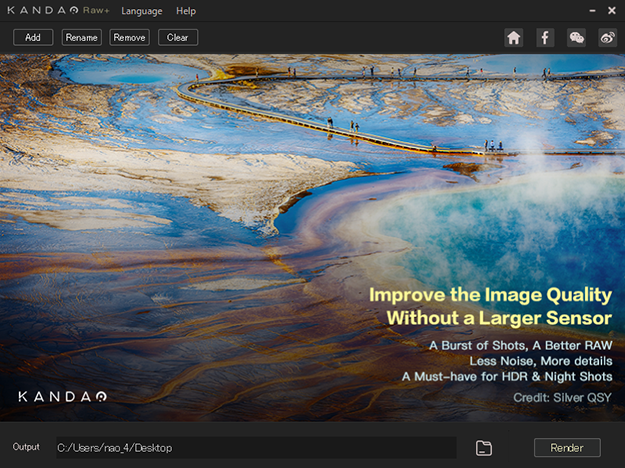Click the Kandao Raw+ logo in title bar

point(56,11)
